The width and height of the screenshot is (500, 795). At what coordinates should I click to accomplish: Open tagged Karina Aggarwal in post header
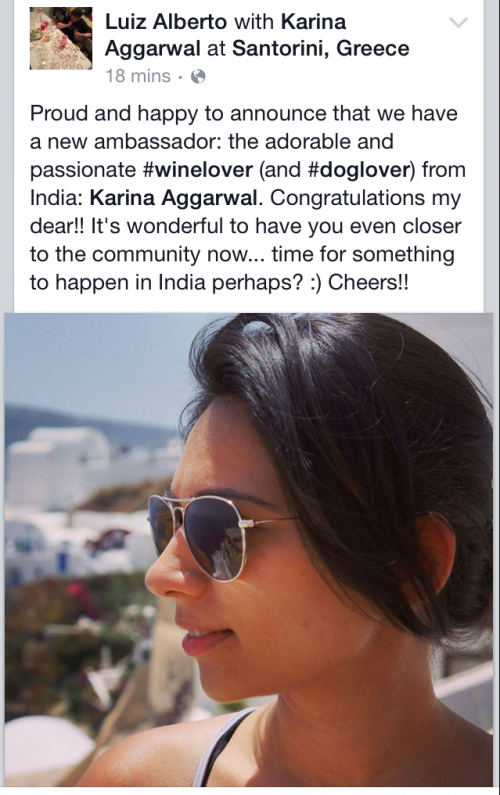pos(225,35)
